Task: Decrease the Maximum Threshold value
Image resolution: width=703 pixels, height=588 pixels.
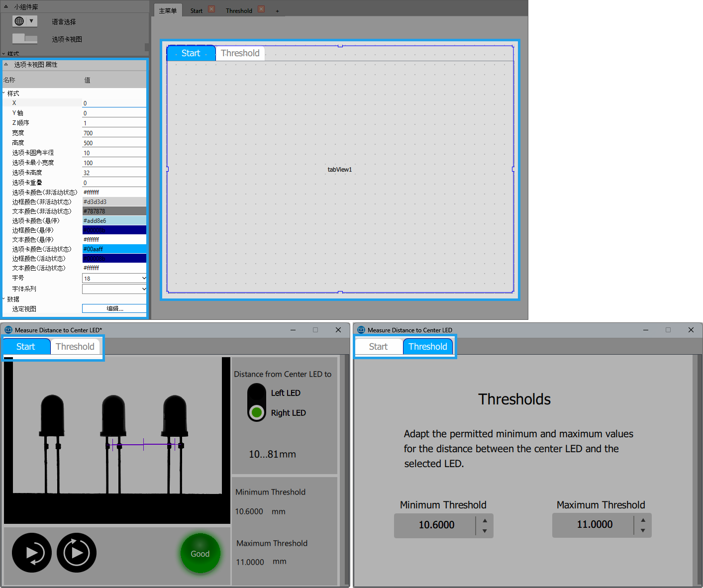Action: click(643, 531)
